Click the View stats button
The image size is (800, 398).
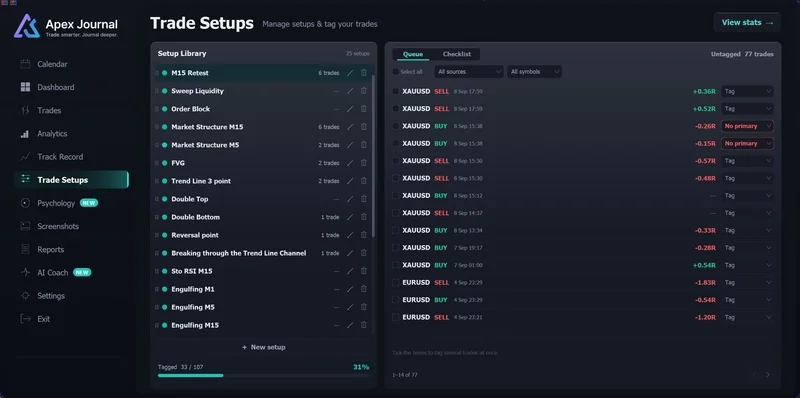pos(747,22)
